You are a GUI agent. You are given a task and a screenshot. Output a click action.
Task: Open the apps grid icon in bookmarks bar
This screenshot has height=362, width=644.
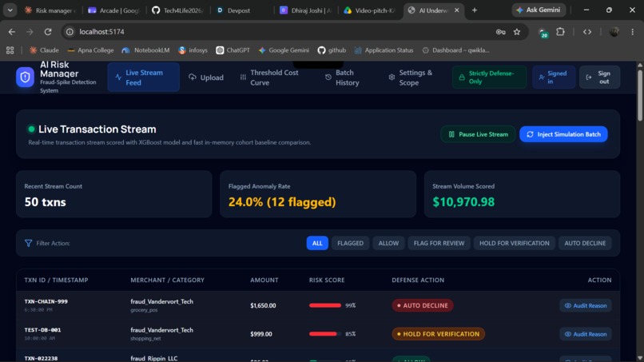click(10, 50)
